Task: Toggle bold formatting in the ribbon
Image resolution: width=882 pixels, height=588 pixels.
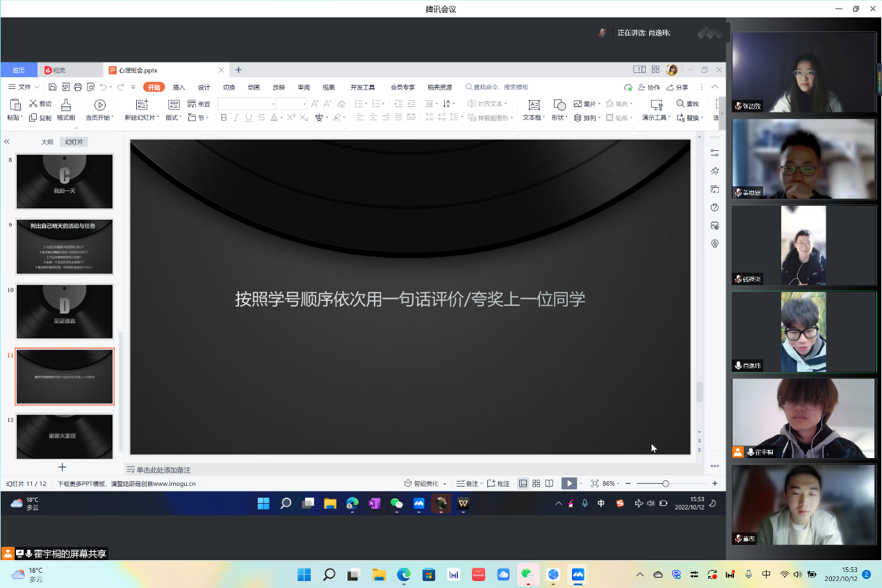Action: pyautogui.click(x=224, y=117)
